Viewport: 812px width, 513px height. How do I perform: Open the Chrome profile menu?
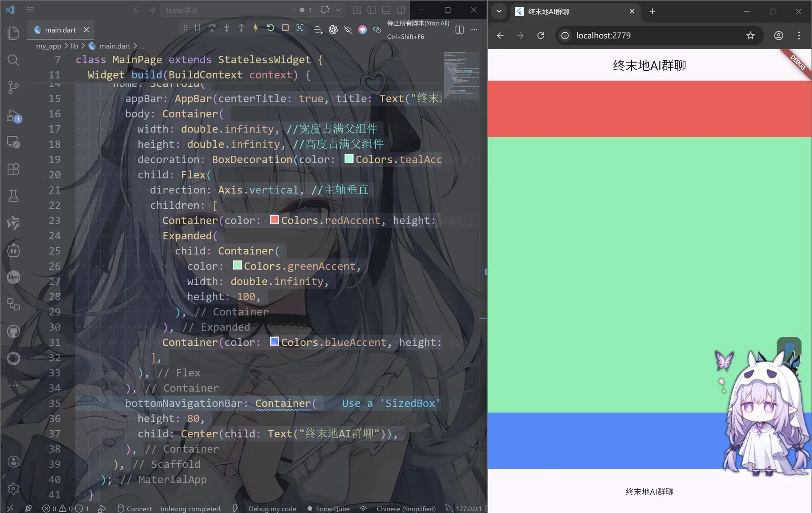tap(779, 36)
